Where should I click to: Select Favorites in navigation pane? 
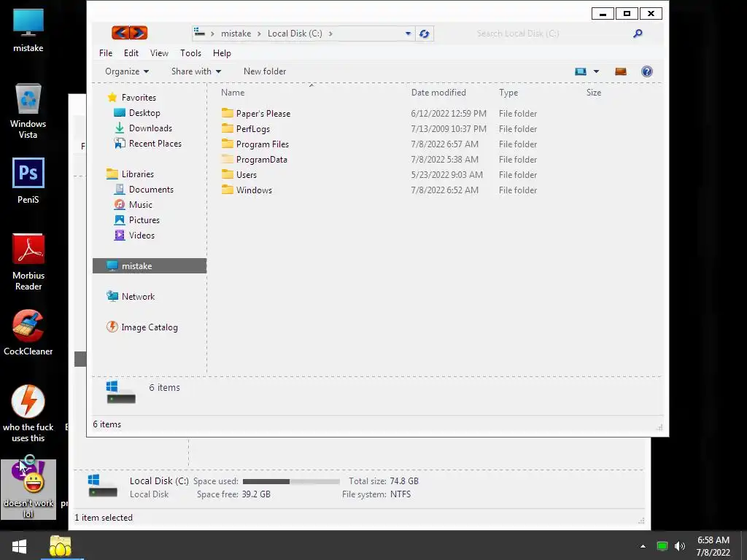pos(132,97)
